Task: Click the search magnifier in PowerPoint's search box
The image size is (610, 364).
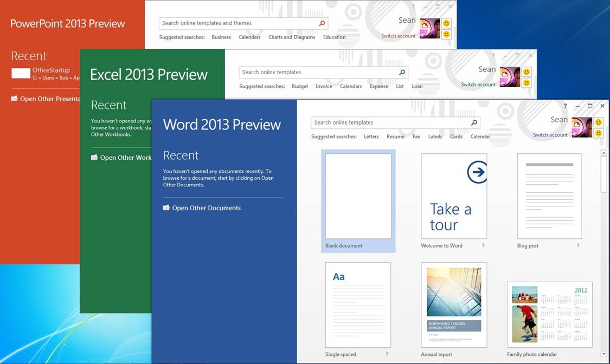Action: [322, 23]
